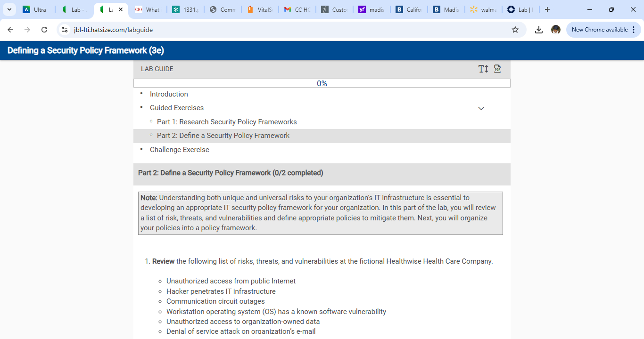This screenshot has width=644, height=339.
Task: View site information icon in address bar
Action: click(65, 30)
